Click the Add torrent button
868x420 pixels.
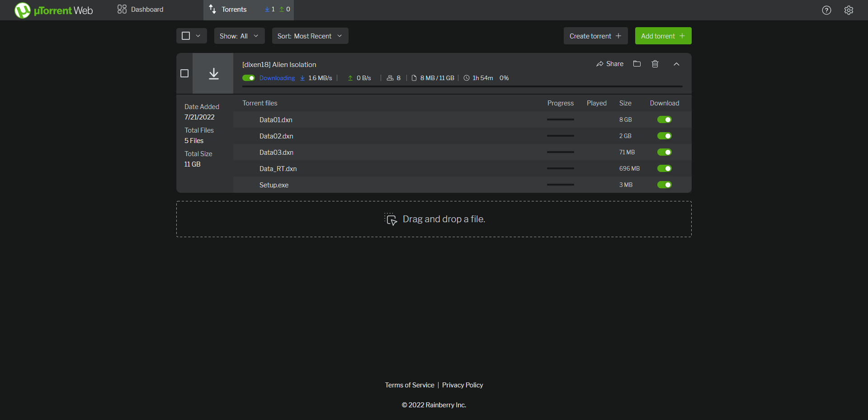pyautogui.click(x=663, y=36)
